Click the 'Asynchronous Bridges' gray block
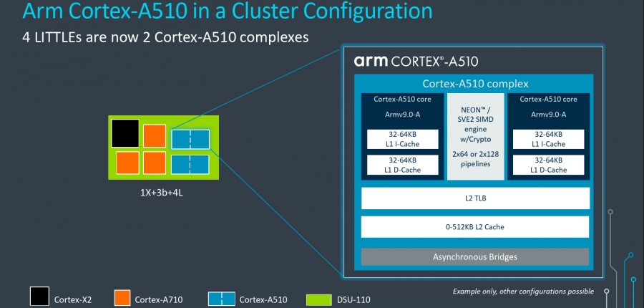The image size is (644, 308). [x=475, y=257]
